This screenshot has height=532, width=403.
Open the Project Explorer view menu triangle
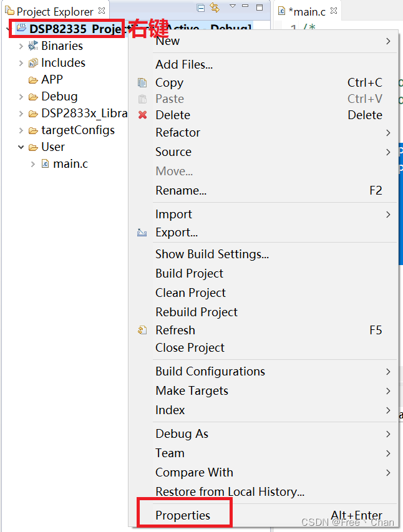[x=233, y=6]
